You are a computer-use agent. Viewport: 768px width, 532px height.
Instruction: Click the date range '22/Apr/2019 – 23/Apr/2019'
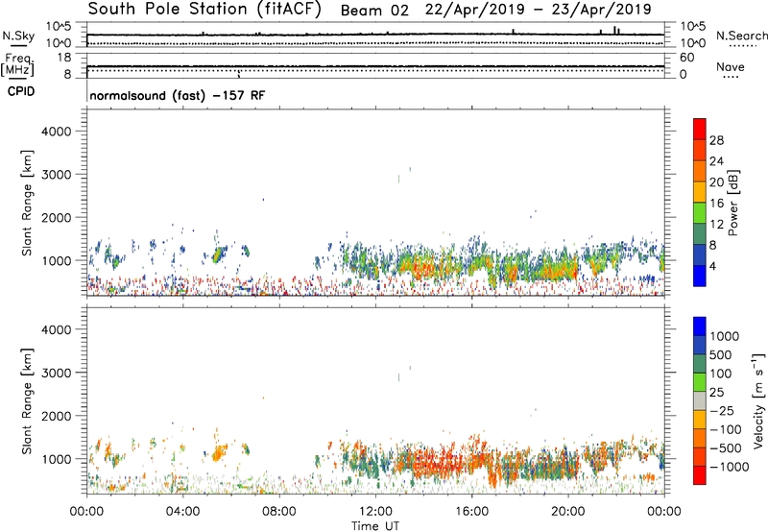pyautogui.click(x=539, y=10)
